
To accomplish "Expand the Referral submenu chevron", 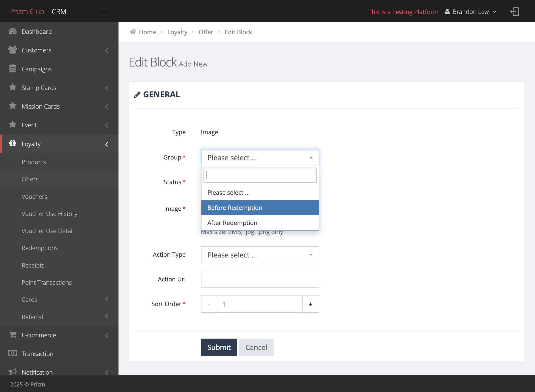I will [107, 316].
